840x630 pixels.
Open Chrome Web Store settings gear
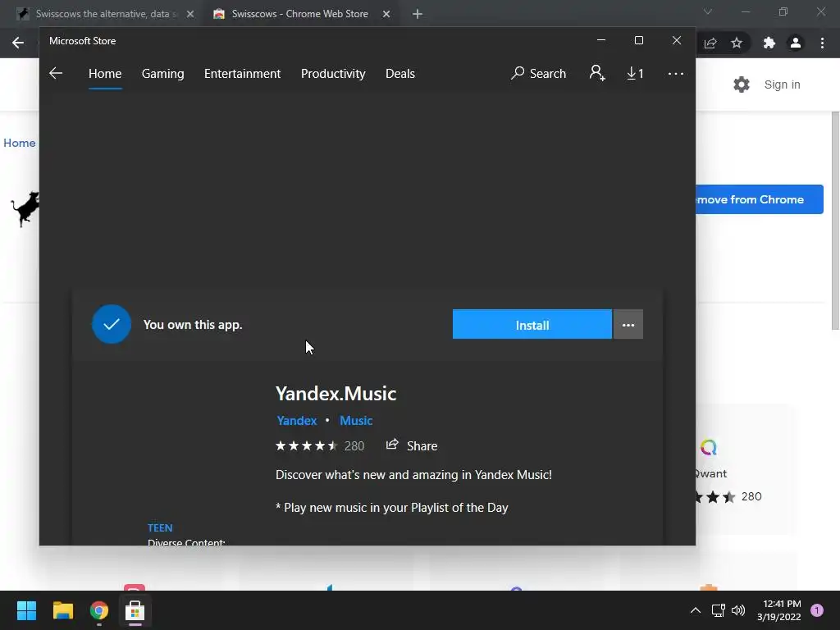coord(742,84)
